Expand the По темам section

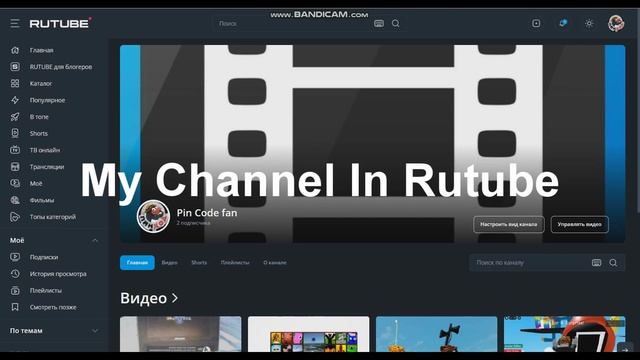[95, 331]
